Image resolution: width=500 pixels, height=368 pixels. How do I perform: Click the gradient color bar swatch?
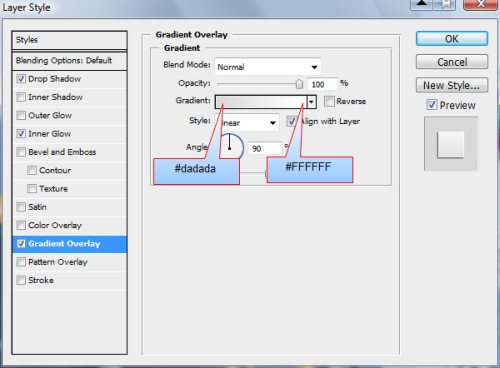pyautogui.click(x=261, y=102)
